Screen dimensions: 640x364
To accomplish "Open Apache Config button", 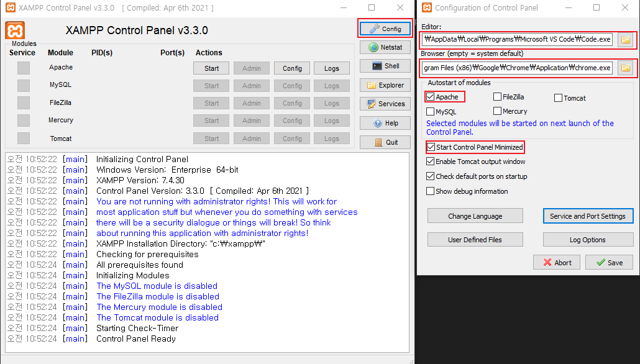I will coord(292,68).
